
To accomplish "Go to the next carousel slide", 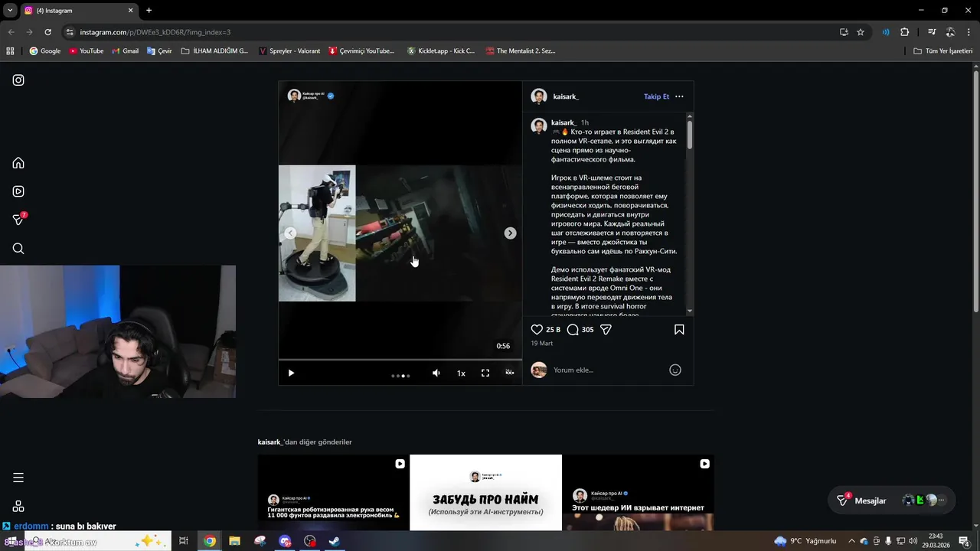I will (510, 233).
